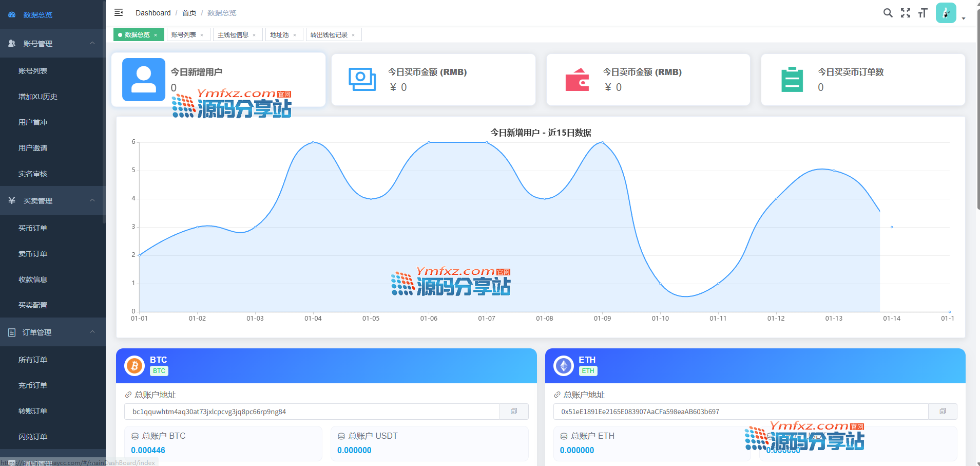Copy the BTC master account address
This screenshot has height=466, width=980.
tap(514, 412)
